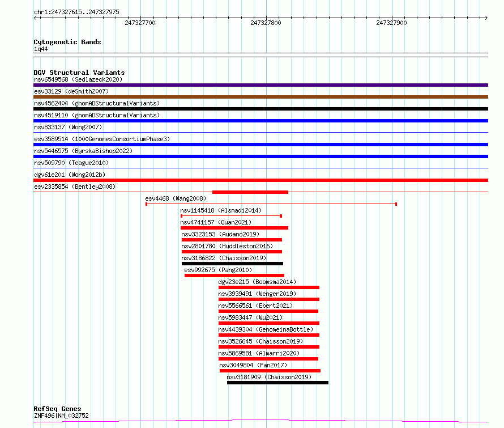
Task: Open nsv3186822 (Chaisson2019) label
Action: pyautogui.click(x=224, y=258)
